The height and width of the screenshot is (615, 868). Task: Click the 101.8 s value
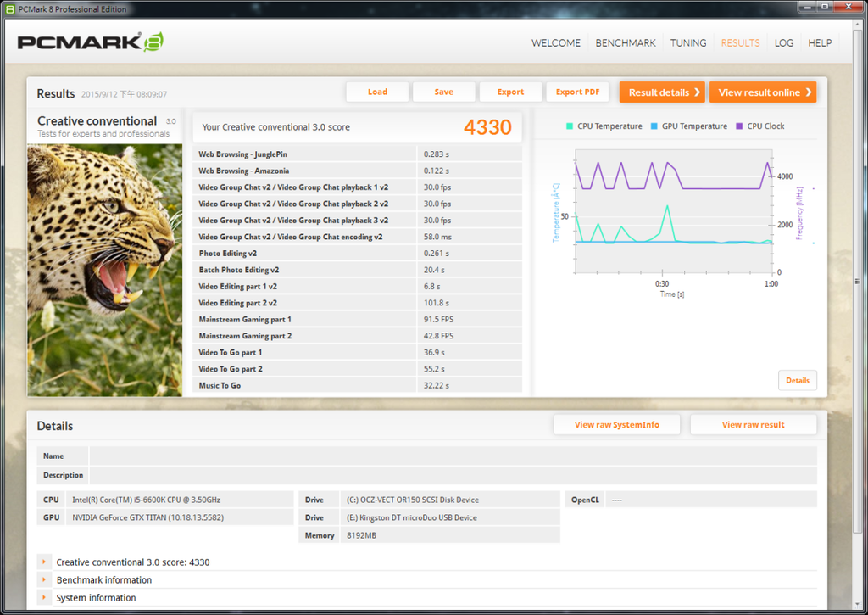(437, 303)
